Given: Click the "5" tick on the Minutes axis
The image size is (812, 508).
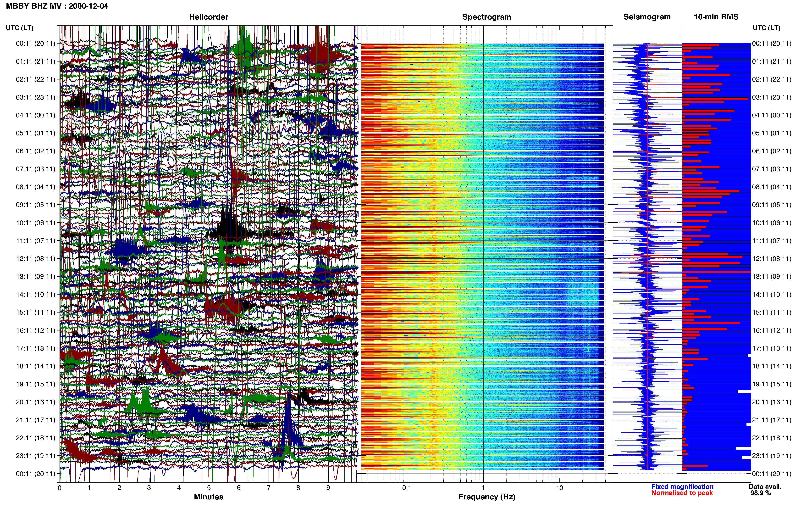Looking at the screenshot, I should coord(209,488).
